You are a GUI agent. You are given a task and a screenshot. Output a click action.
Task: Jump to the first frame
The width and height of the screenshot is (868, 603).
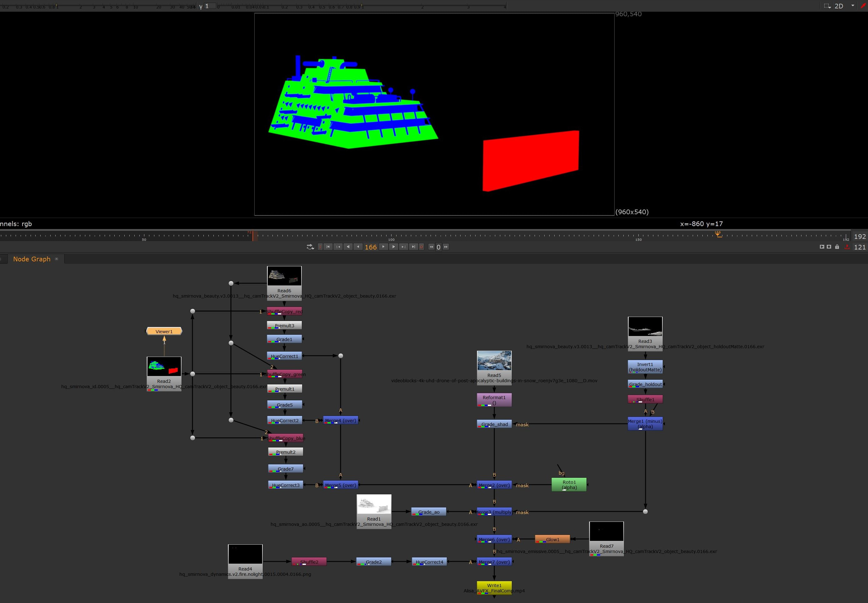click(328, 247)
